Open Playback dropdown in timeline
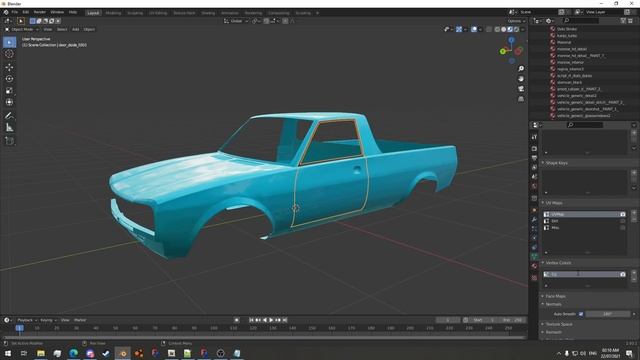 pyautogui.click(x=27, y=320)
